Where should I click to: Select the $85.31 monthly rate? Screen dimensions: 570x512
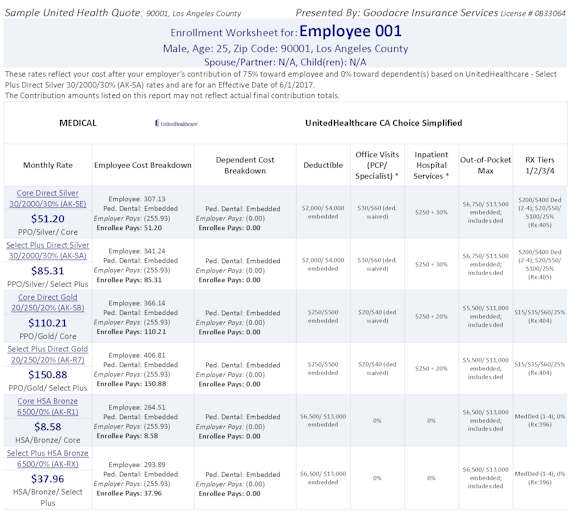48,271
